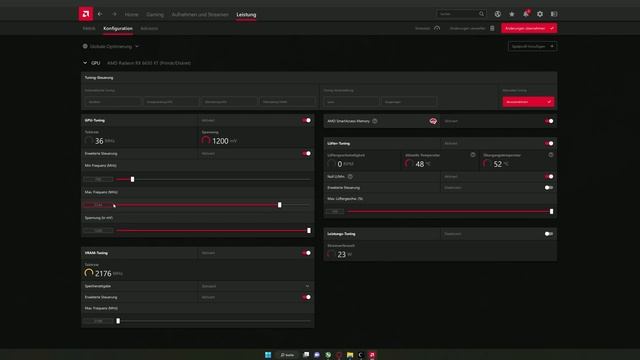Click the trash icon for discarding changes
This screenshot has width=640, height=360.
tap(492, 28)
